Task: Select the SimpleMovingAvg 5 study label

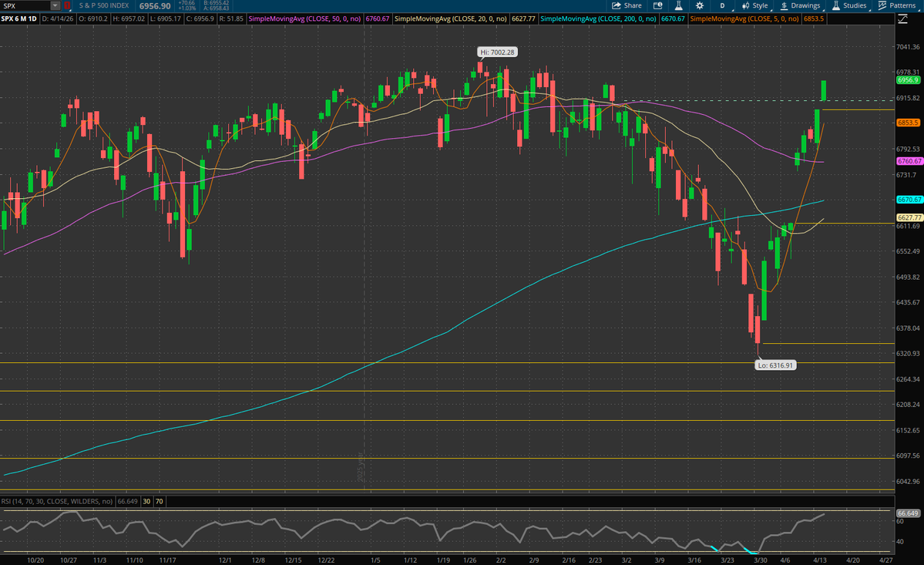Action: [x=744, y=18]
